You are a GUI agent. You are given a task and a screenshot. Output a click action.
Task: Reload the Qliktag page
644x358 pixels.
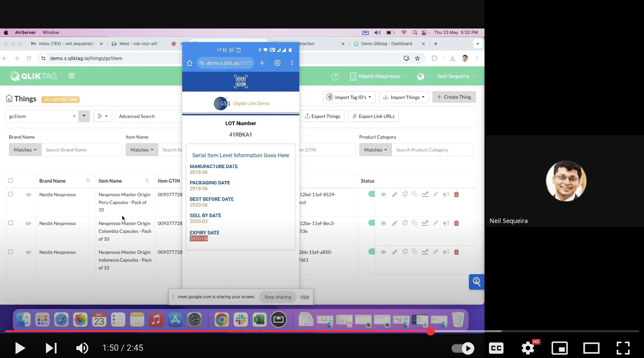coord(29,58)
